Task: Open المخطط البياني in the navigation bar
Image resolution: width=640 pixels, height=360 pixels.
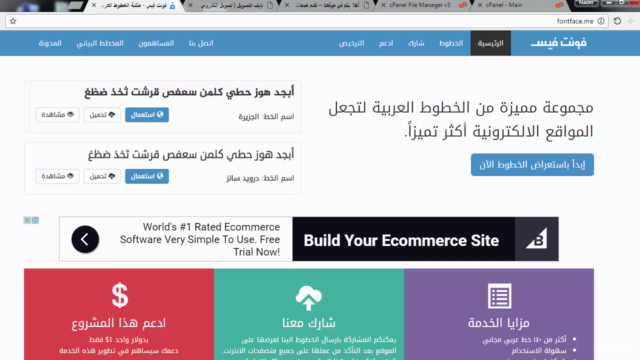Action: [x=100, y=43]
